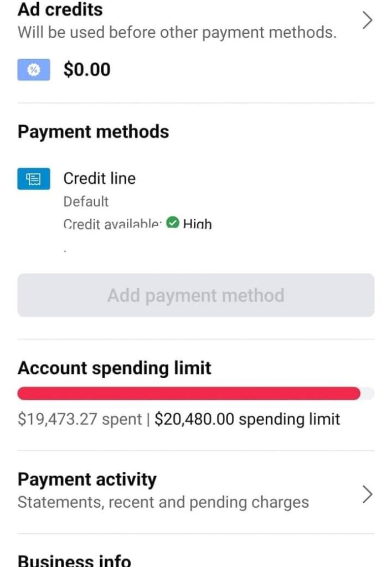Tap the Payment methods heading
The image size is (392, 567).
[93, 132]
